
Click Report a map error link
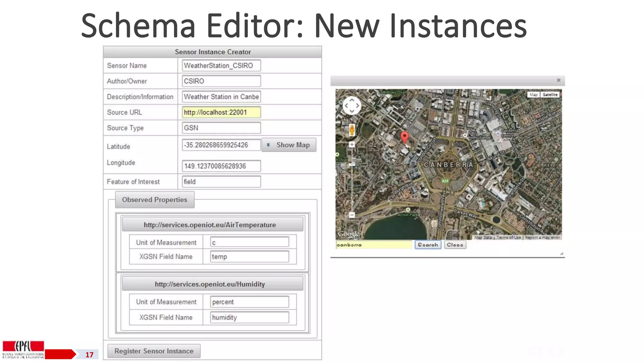pyautogui.click(x=542, y=237)
